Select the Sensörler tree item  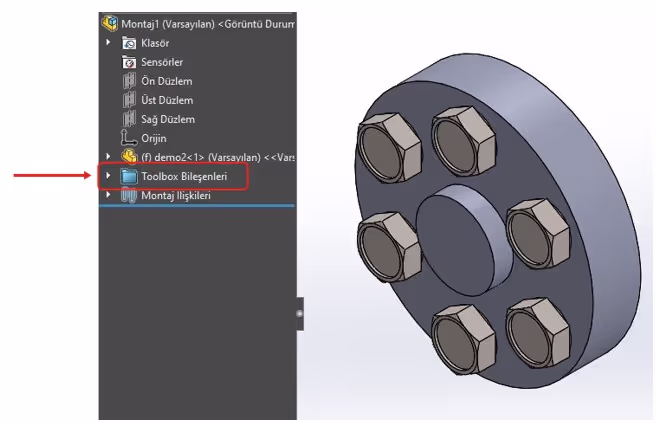coord(162,62)
